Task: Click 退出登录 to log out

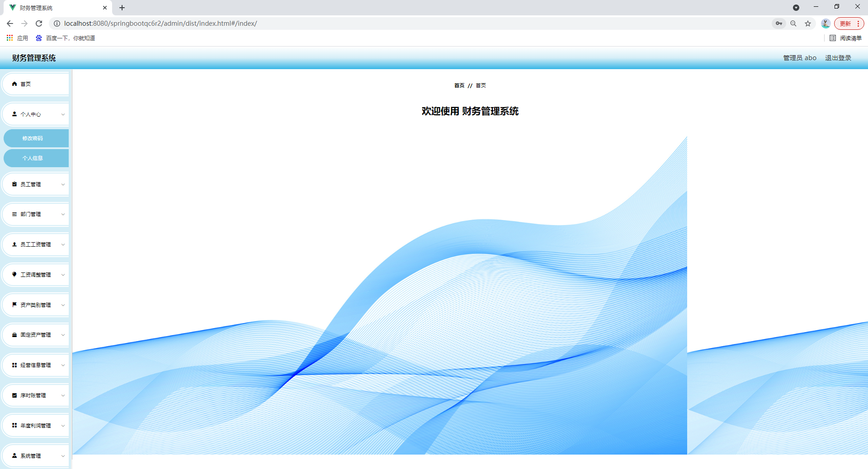Action: point(838,58)
